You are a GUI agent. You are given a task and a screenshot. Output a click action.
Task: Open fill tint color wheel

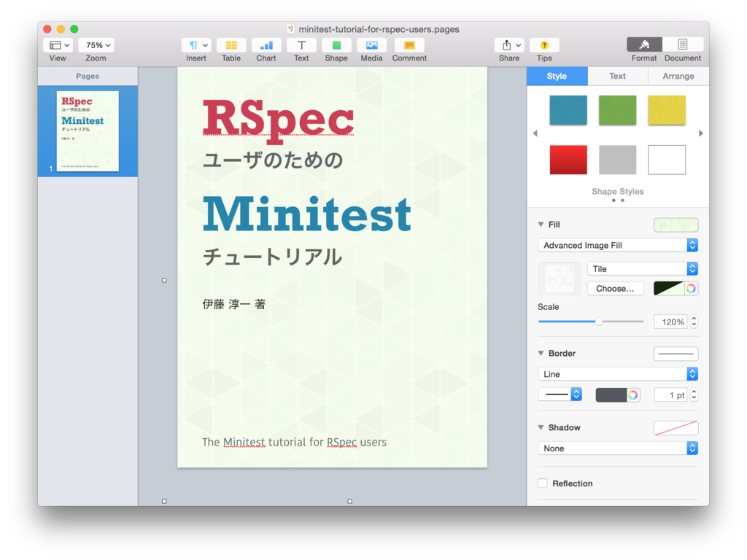click(x=692, y=289)
